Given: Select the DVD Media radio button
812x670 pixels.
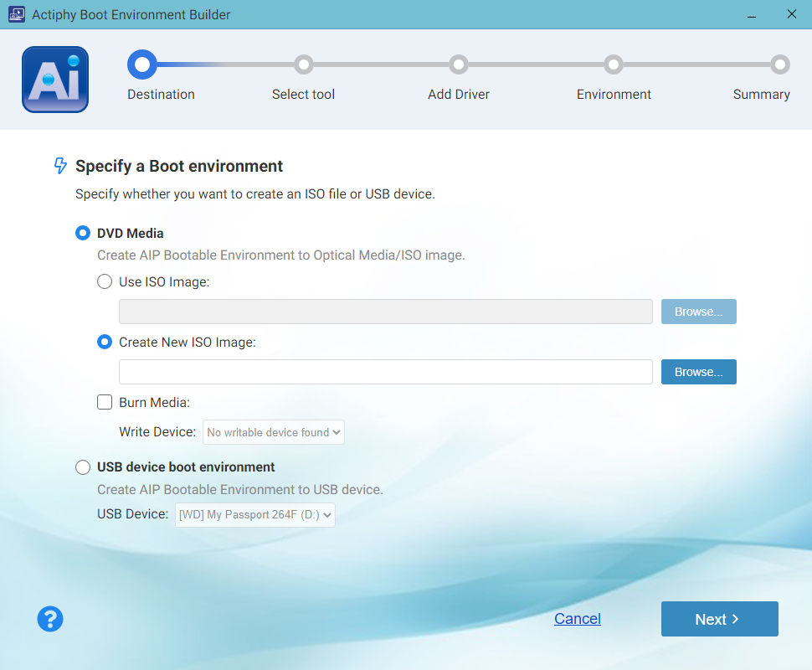Looking at the screenshot, I should pyautogui.click(x=83, y=234).
